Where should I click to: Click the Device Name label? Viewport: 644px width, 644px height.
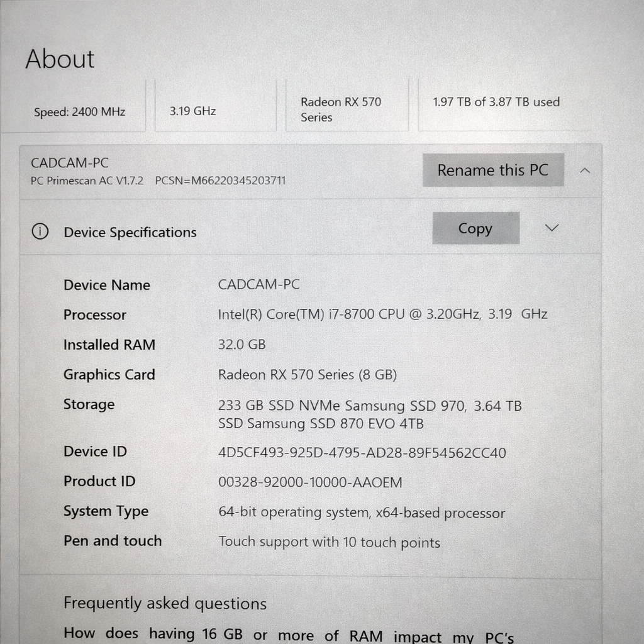pyautogui.click(x=107, y=285)
